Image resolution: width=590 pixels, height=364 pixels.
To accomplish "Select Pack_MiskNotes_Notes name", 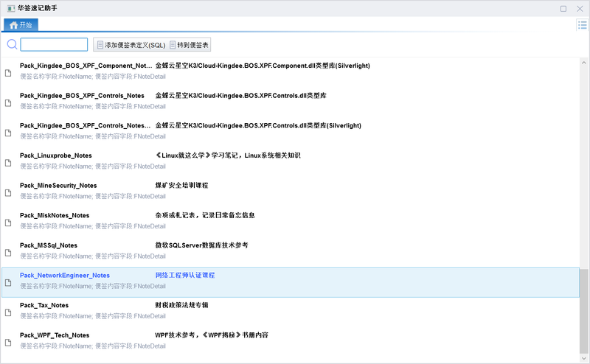I will point(55,215).
